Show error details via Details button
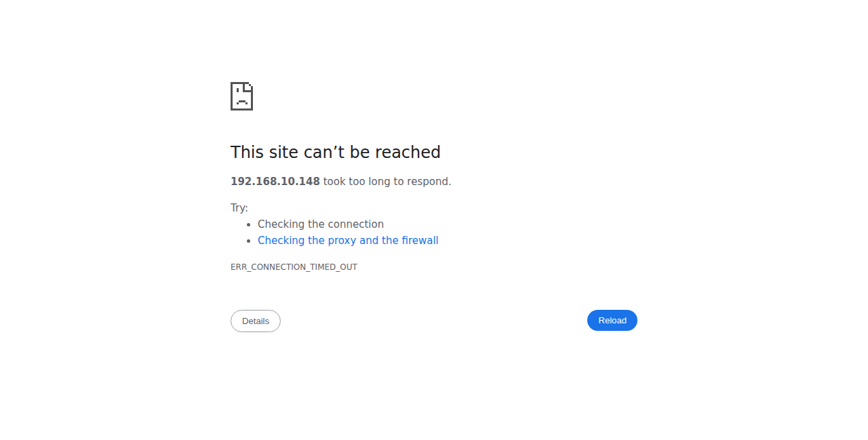 [256, 321]
